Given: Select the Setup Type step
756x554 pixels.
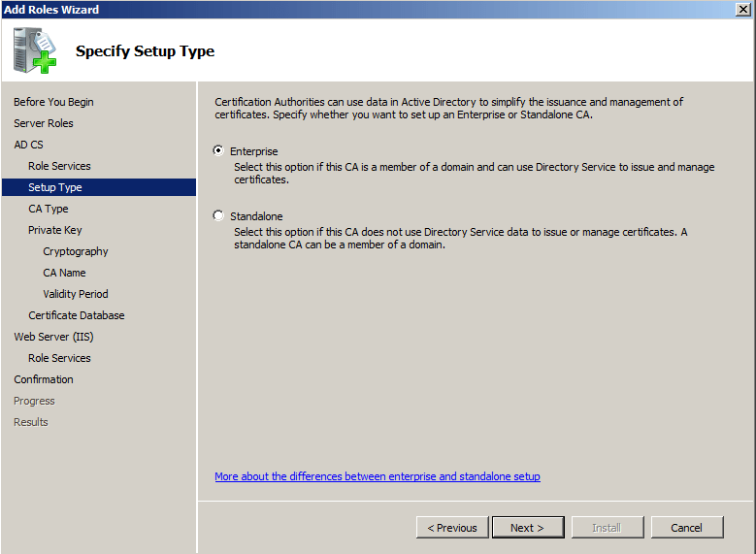Looking at the screenshot, I should [x=55, y=187].
